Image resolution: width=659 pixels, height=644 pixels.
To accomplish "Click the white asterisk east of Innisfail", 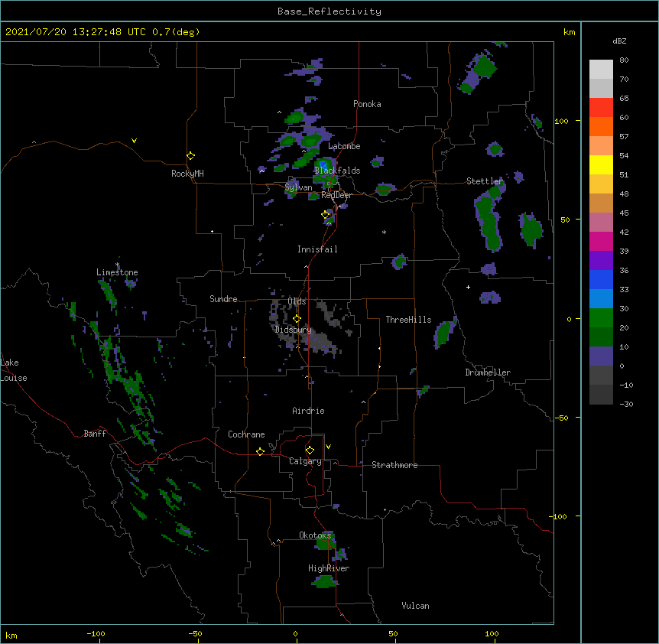I will point(384,232).
